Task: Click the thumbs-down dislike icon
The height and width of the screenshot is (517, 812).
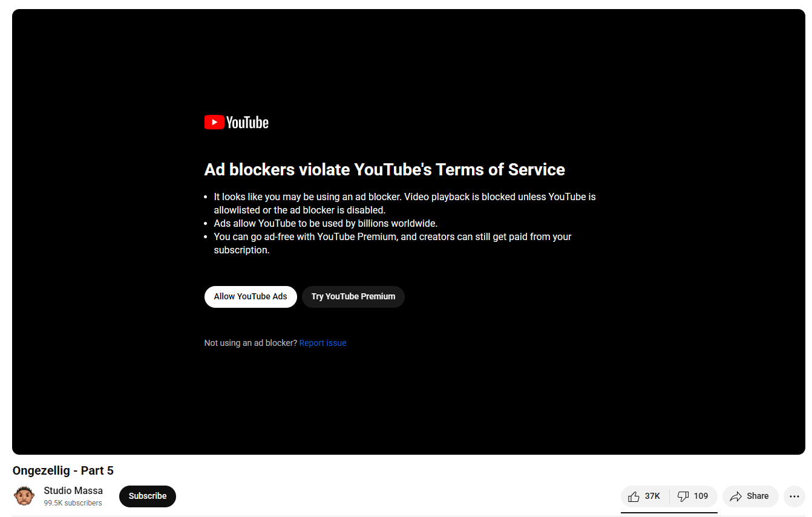Action: (683, 496)
